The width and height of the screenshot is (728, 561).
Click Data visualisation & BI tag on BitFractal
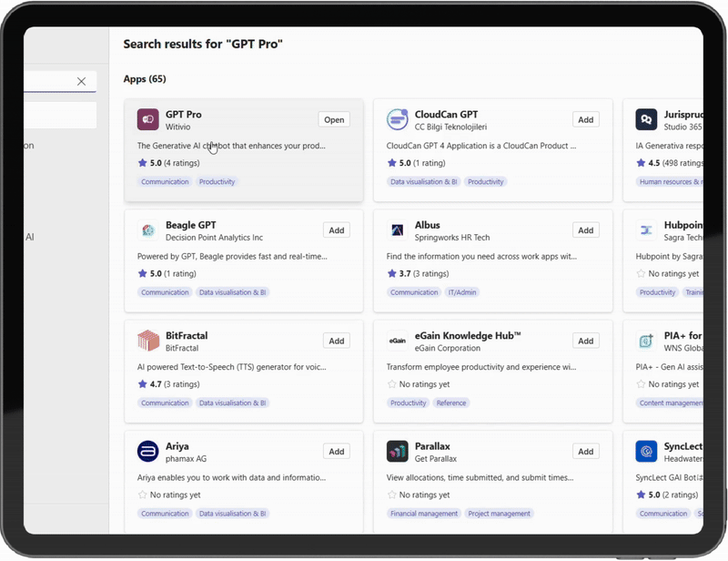[233, 403]
